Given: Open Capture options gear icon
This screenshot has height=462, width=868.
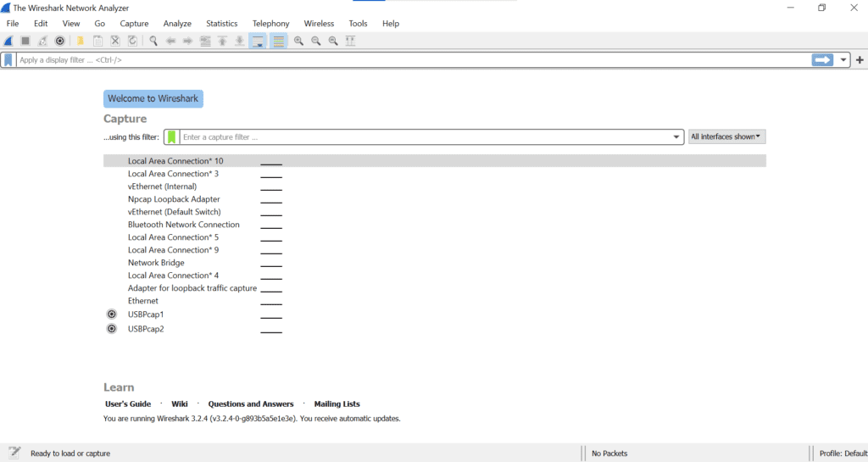Looking at the screenshot, I should click(x=60, y=41).
